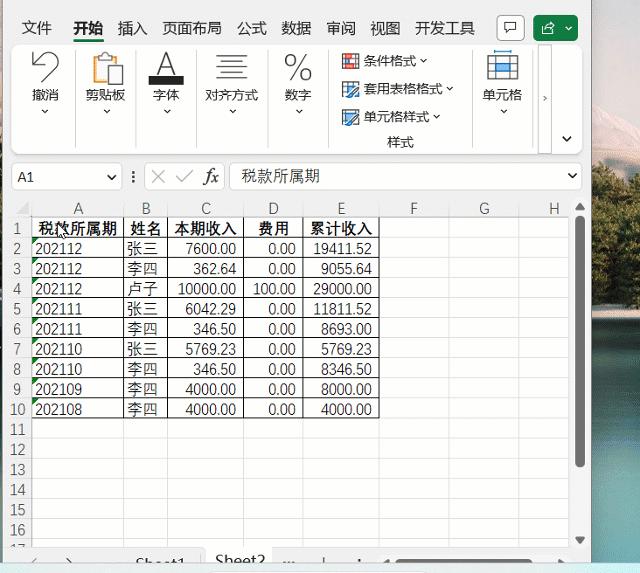Open the Cells (单元格) group
The image size is (640, 573).
pyautogui.click(x=502, y=84)
